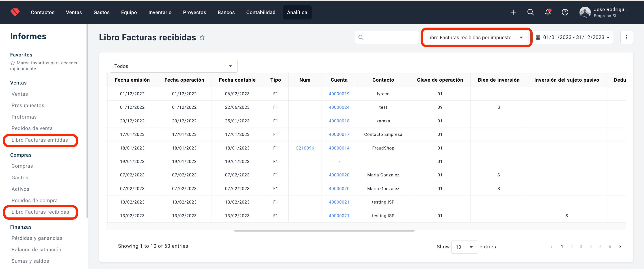Open Gastos report in sidebar
The image size is (644, 269).
point(20,178)
